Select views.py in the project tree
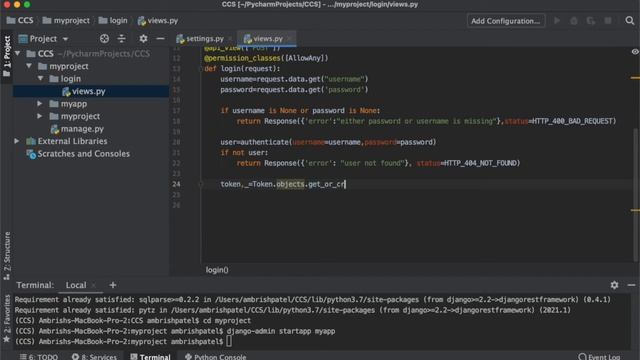Screen dimensions: 640x360 pos(88,91)
